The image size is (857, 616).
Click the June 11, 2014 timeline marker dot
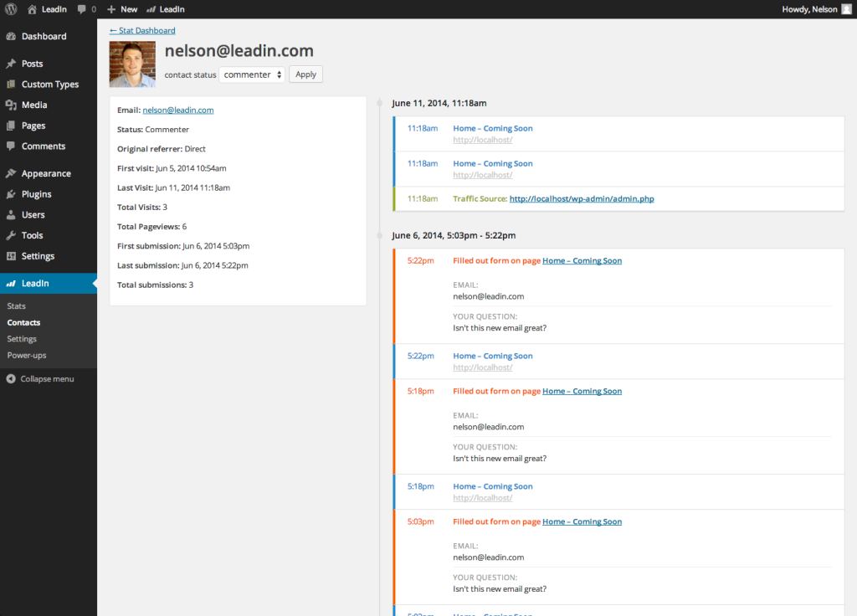pyautogui.click(x=380, y=103)
